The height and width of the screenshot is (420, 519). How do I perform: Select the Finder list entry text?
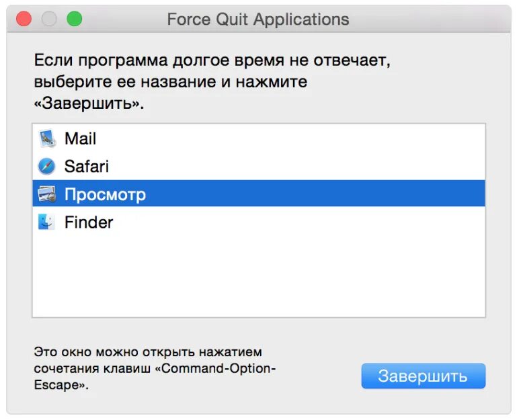(x=89, y=222)
